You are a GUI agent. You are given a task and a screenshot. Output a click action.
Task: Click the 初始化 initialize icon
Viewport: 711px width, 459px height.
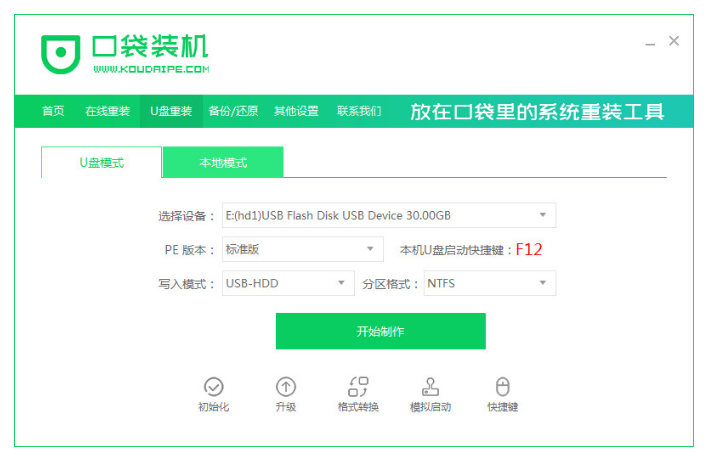(x=214, y=387)
